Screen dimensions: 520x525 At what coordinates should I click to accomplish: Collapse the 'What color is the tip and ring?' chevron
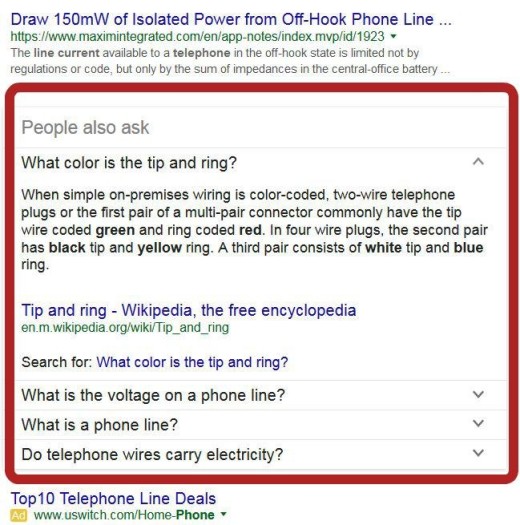[478, 162]
